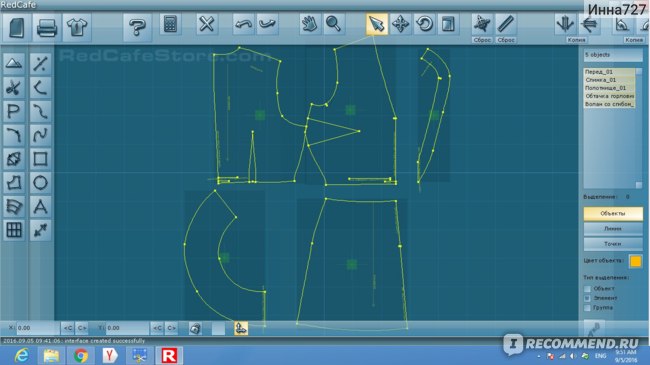Pick the rectangle drawing tool
This screenshot has height=365, width=650.
pos(40,159)
